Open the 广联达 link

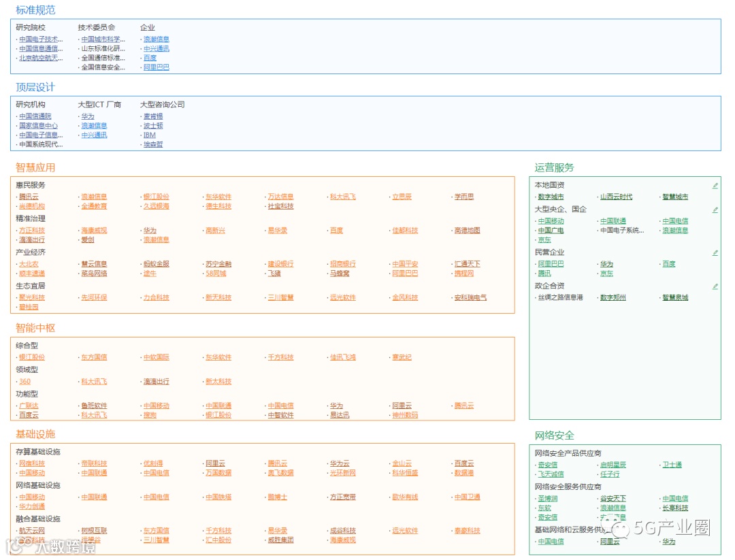pyautogui.click(x=29, y=406)
